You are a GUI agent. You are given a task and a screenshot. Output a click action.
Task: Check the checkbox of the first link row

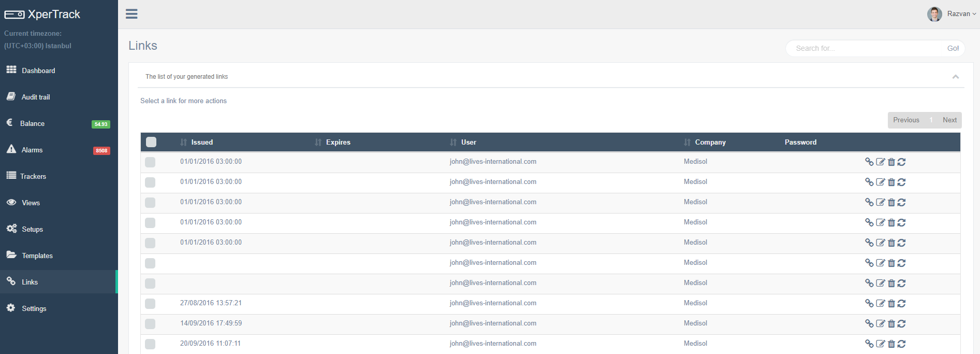150,162
